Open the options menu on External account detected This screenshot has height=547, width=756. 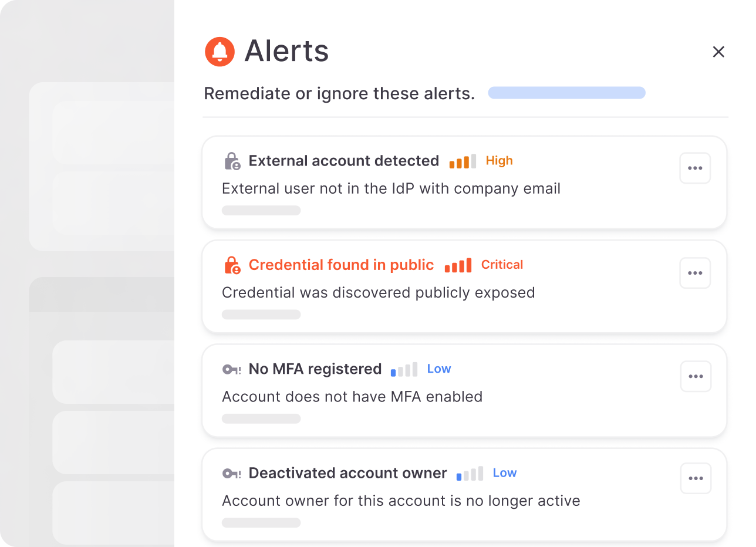(695, 168)
